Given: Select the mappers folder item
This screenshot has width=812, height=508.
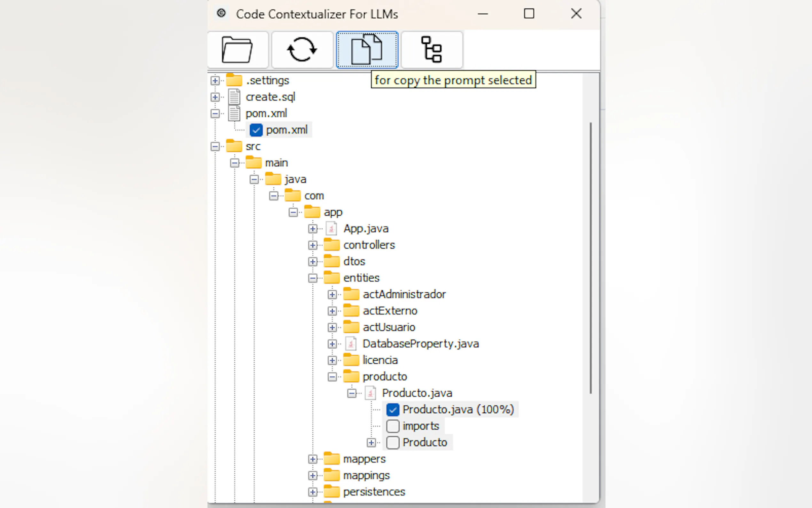Looking at the screenshot, I should coord(364,459).
